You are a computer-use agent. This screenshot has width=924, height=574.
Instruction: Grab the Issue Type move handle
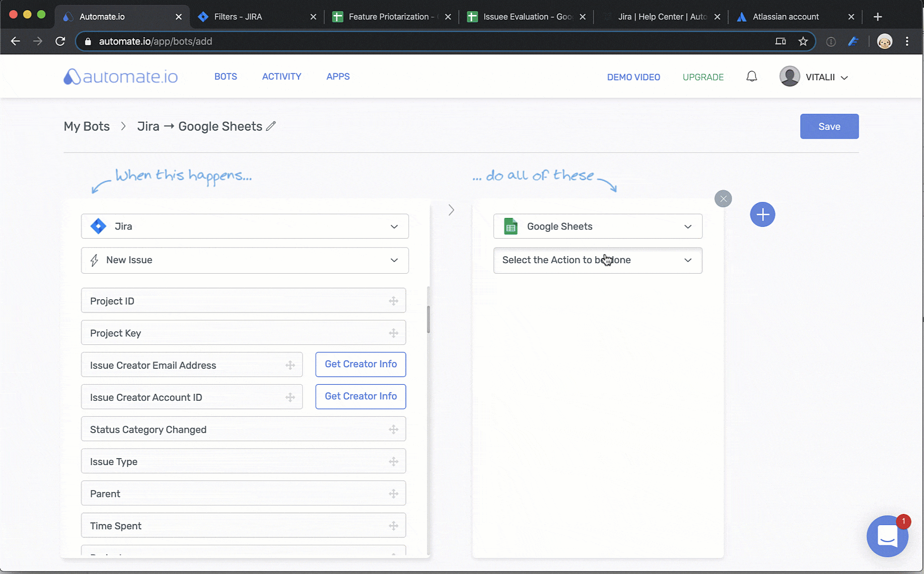[x=393, y=461]
